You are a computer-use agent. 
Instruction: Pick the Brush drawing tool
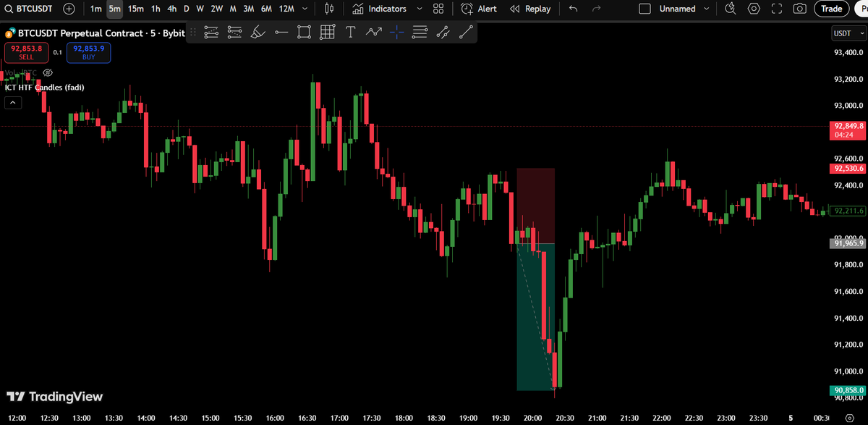[x=258, y=32]
